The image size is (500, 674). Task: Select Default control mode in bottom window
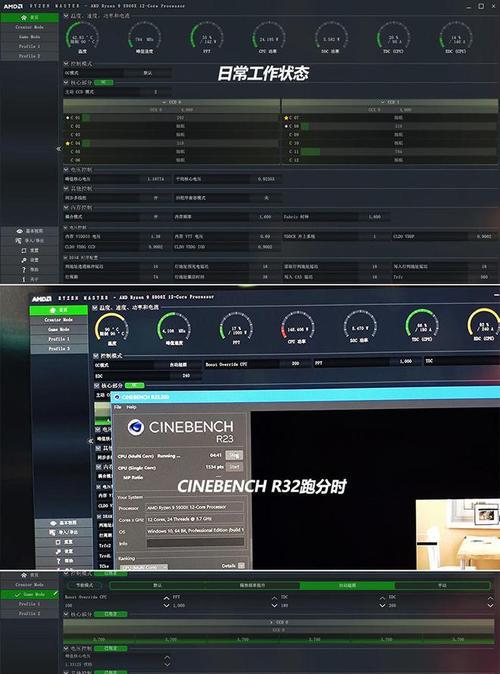pyautogui.click(x=157, y=585)
